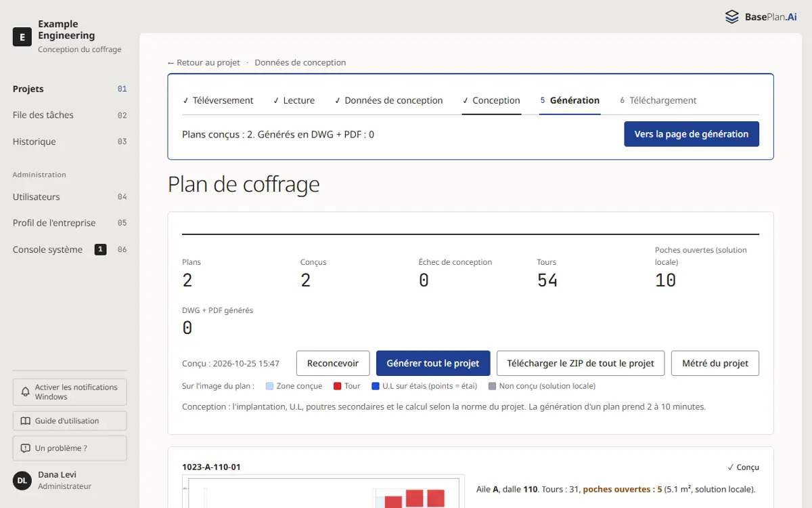The height and width of the screenshot is (508, 812).
Task: Click Activer les notifications Windows
Action: tap(70, 392)
